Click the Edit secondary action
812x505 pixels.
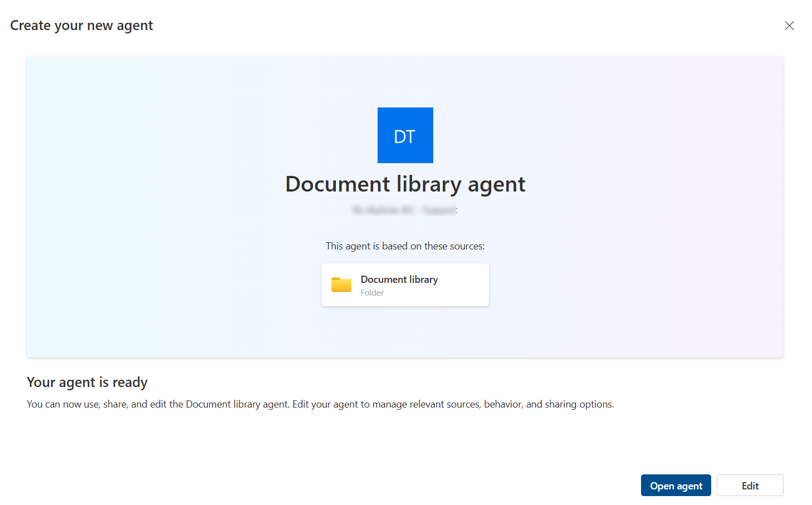(x=750, y=485)
